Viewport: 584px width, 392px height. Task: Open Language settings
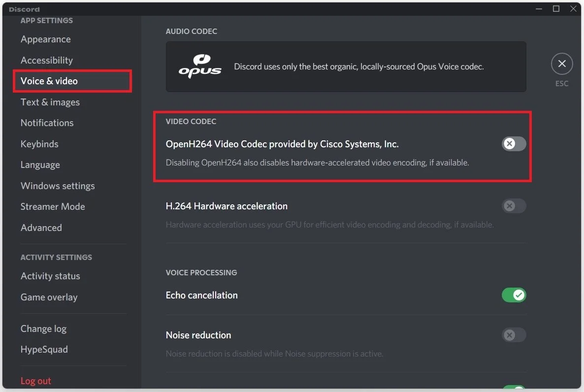tap(40, 164)
